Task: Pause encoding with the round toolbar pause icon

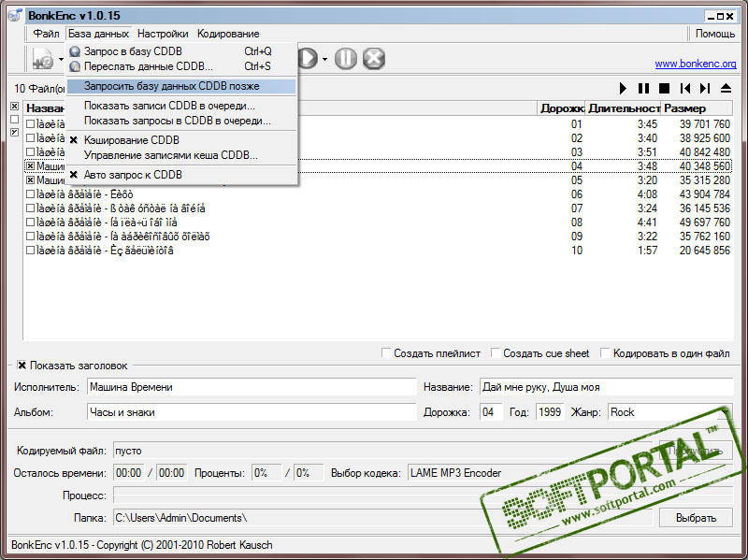Action: point(346,59)
